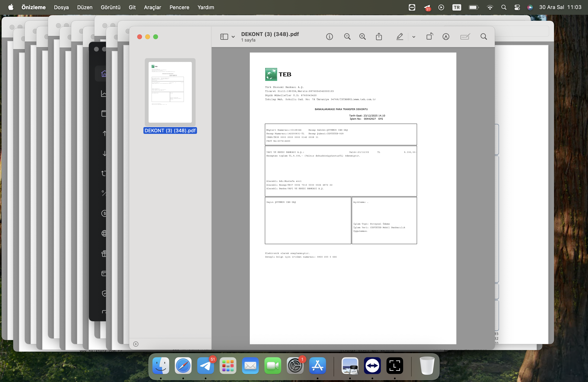Click the Tarih-Saat: 23/12/2025 14.10 text
This screenshot has height=382, width=588.
pyautogui.click(x=367, y=115)
